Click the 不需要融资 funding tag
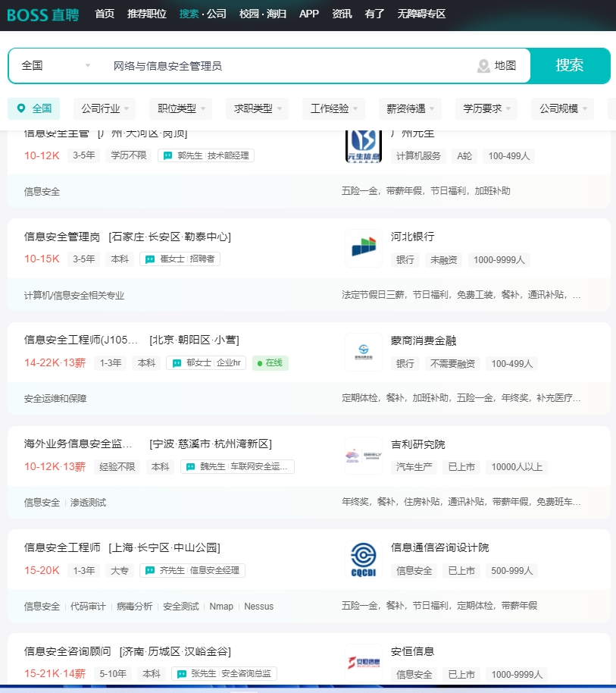The width and height of the screenshot is (616, 693). (x=452, y=364)
